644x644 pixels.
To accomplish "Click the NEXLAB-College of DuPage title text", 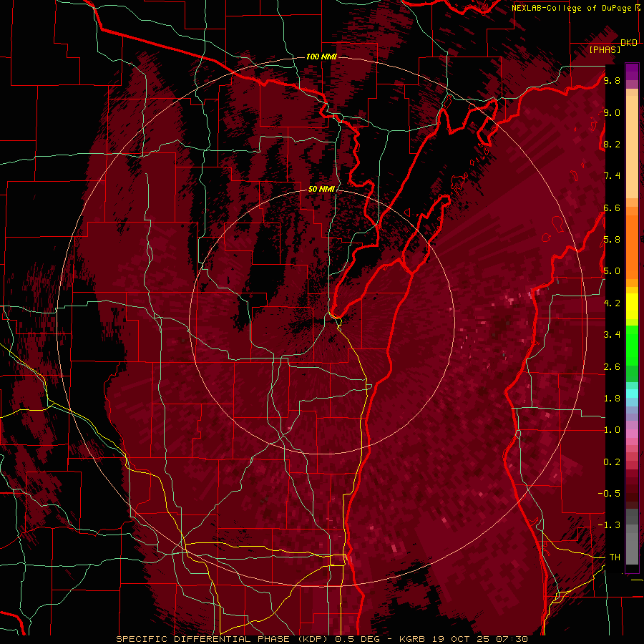I will pyautogui.click(x=573, y=8).
